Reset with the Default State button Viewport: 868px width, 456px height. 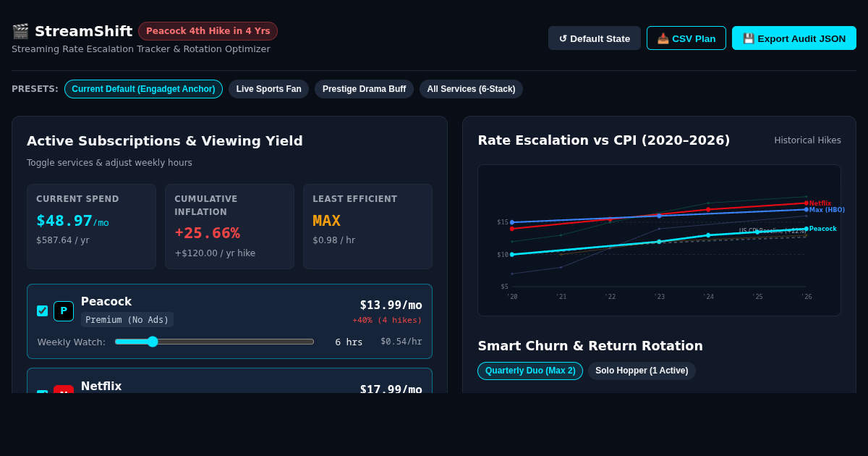point(595,38)
